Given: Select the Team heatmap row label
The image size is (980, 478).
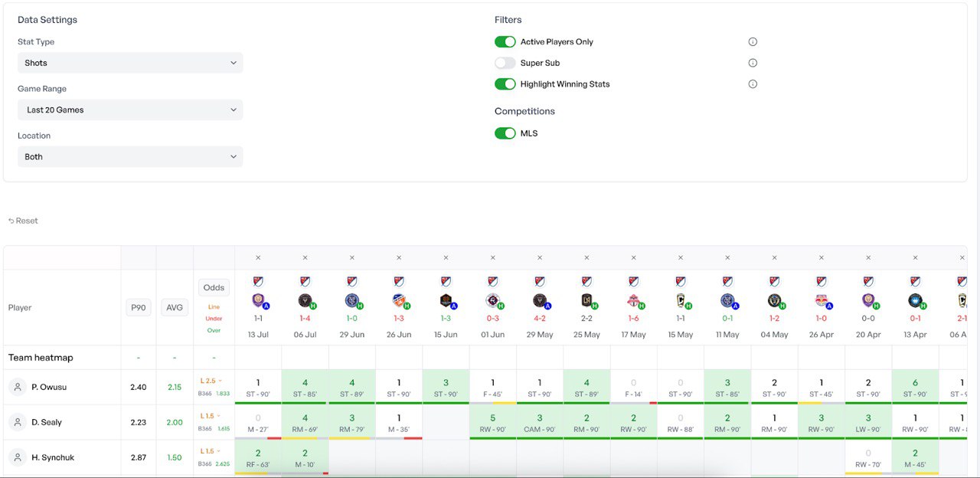Looking at the screenshot, I should pos(41,358).
